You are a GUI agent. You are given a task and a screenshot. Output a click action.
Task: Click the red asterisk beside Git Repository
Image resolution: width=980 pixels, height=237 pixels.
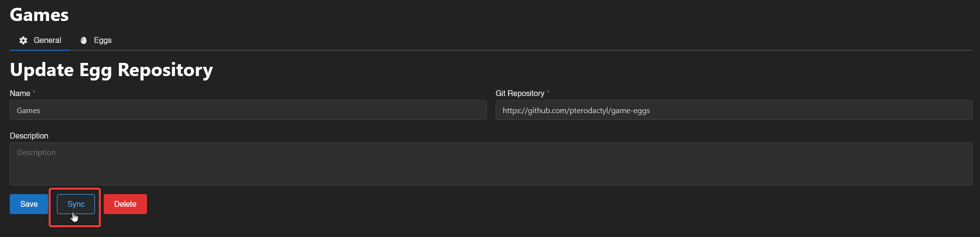pos(548,92)
